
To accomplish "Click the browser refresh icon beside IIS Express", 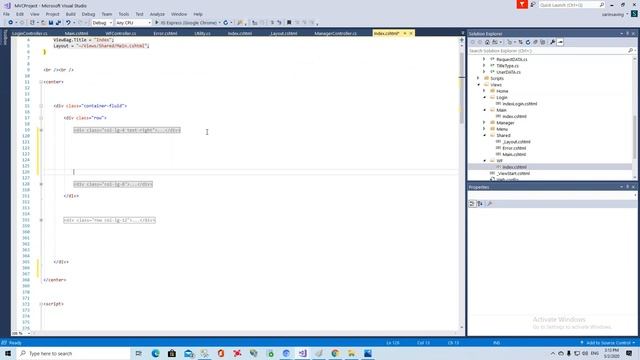I will click(x=226, y=23).
